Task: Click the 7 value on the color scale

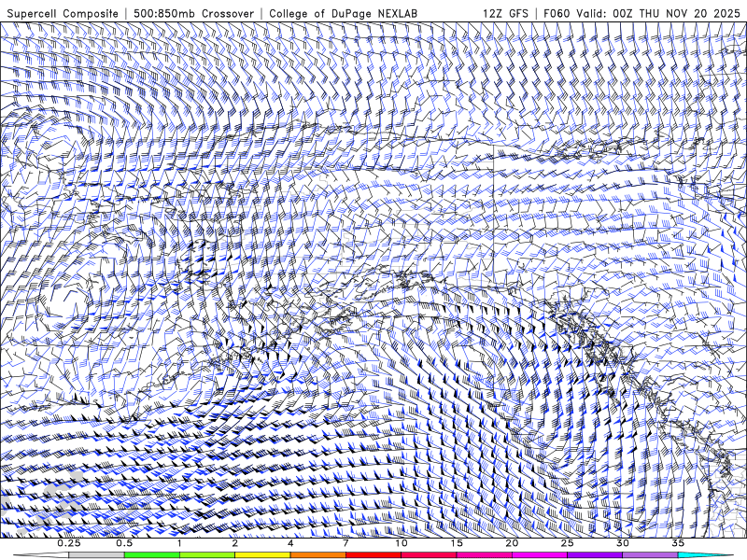Action: click(x=345, y=543)
